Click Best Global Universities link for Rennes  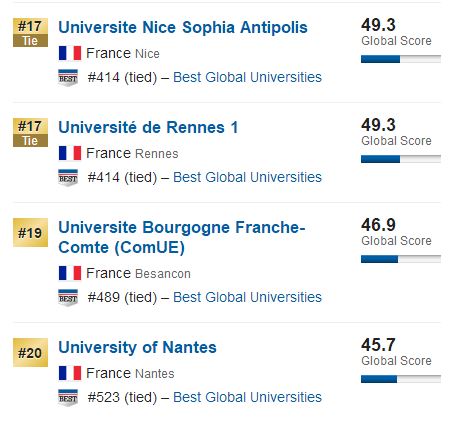pos(247,177)
